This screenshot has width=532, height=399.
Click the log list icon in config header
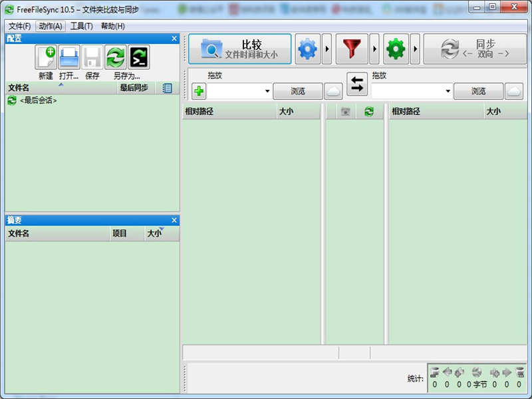[168, 88]
